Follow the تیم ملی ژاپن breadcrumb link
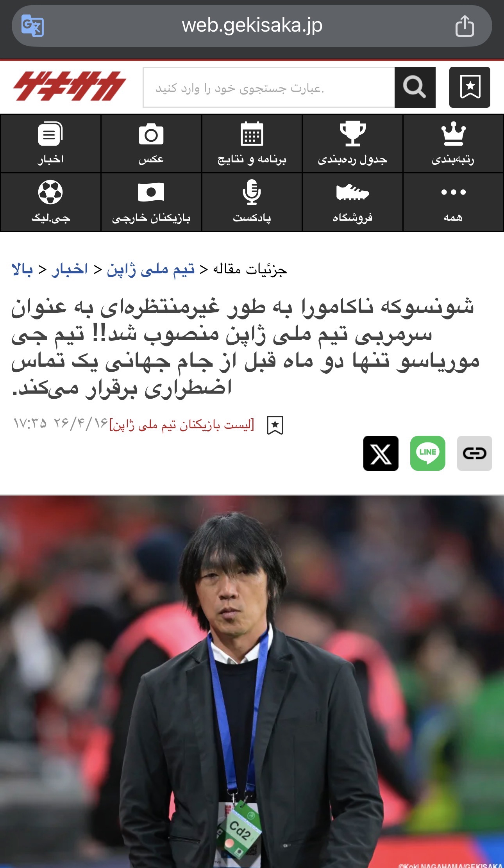504x868 pixels. tap(151, 269)
